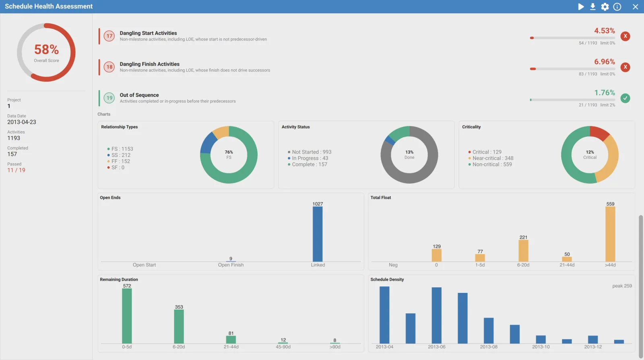Open the settings gear icon
Screen dimensions: 644x360
coord(605,6)
